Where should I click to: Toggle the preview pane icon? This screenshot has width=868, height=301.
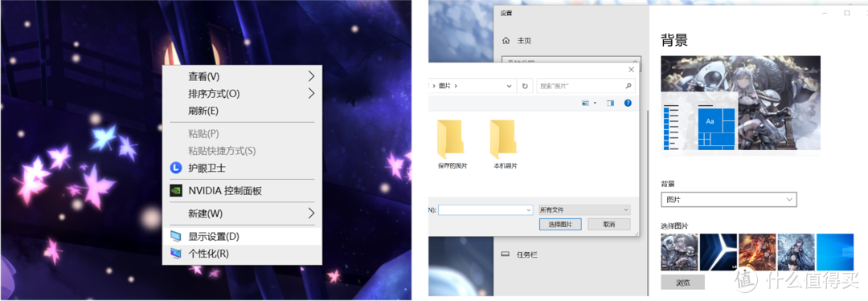tap(611, 103)
